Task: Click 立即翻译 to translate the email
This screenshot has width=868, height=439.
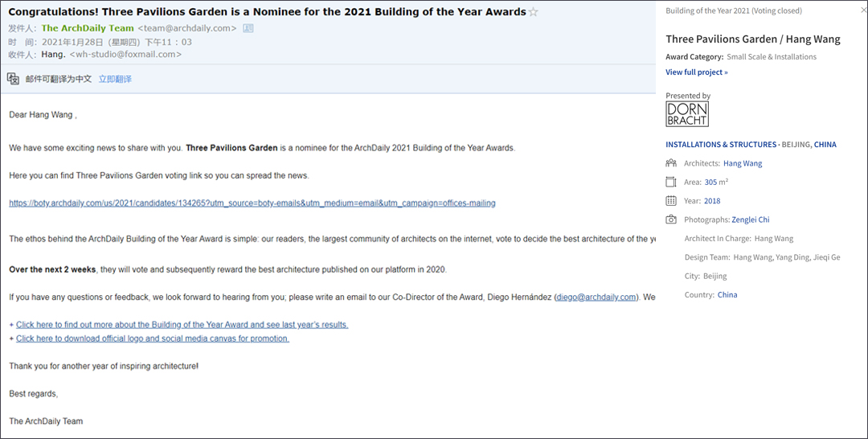Action: 115,79
